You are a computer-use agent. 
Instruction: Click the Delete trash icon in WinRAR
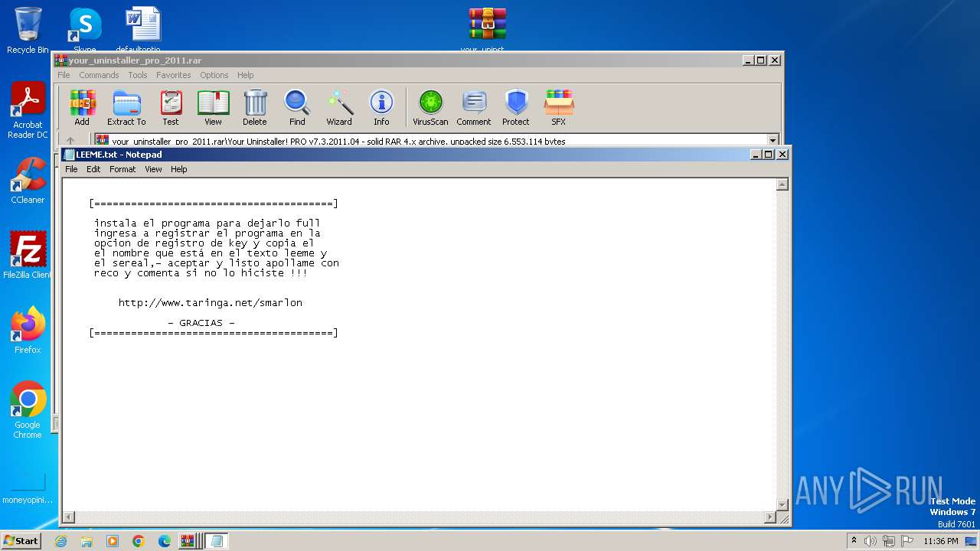255,108
